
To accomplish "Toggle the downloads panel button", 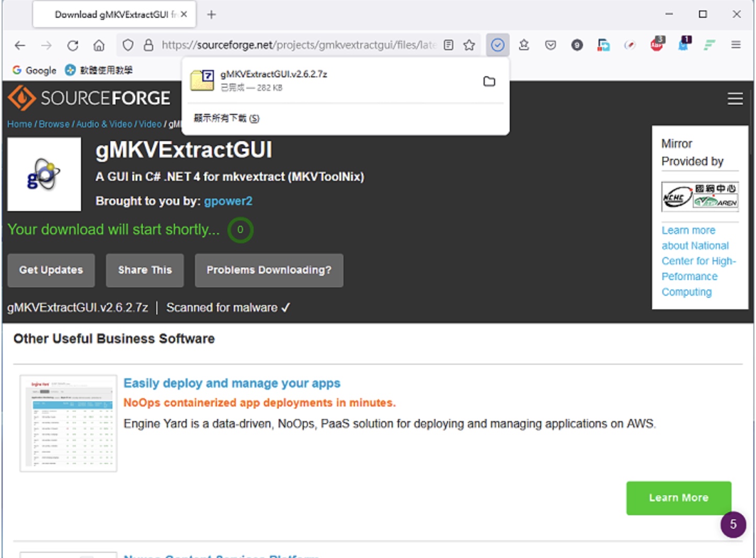I will [x=497, y=45].
